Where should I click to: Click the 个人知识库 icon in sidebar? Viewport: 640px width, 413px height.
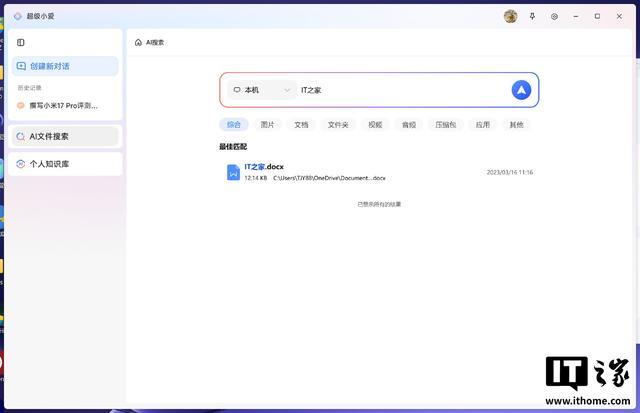coord(20,164)
